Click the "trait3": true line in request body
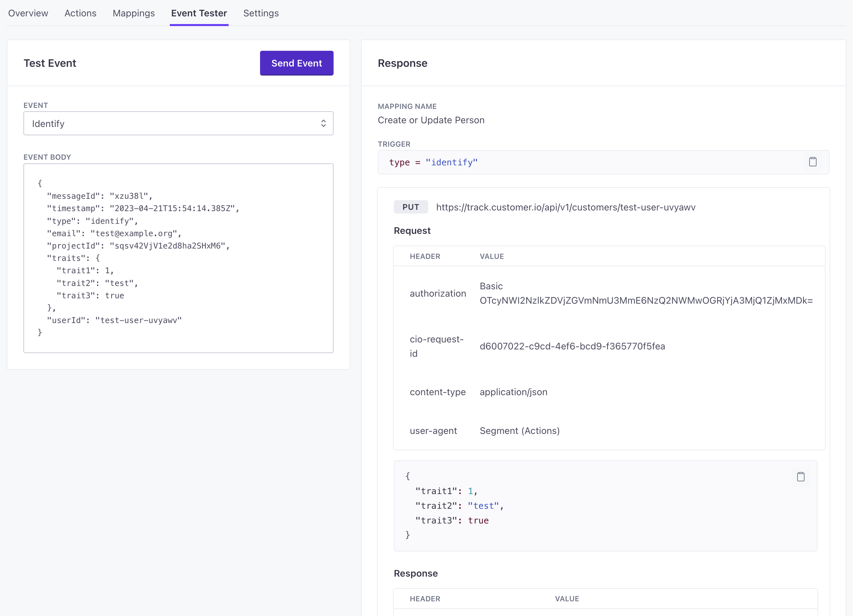 pos(452,520)
